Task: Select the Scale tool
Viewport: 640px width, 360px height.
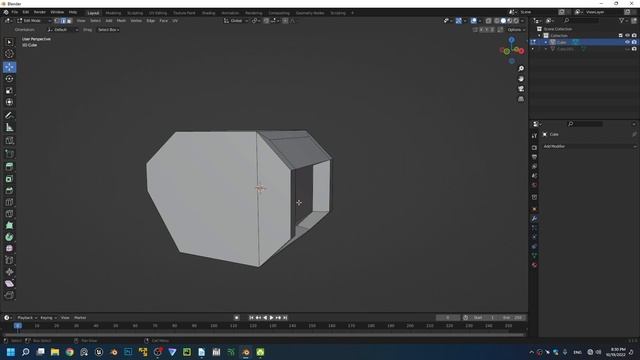Action: 9,91
